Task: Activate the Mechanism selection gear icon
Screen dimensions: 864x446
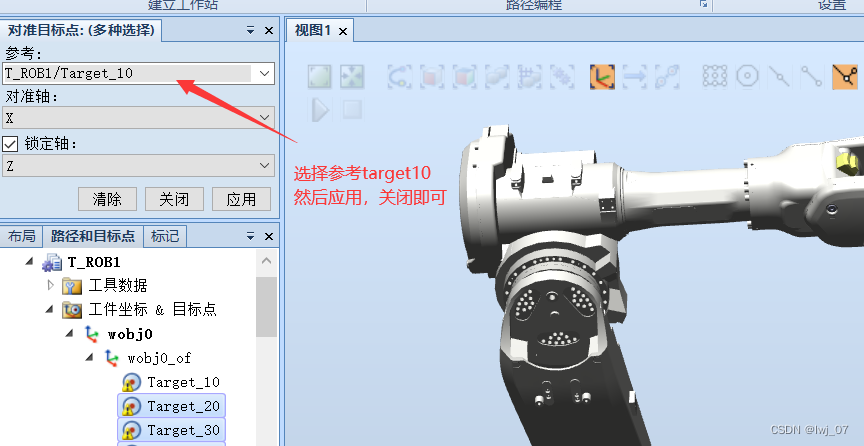Action: click(562, 77)
